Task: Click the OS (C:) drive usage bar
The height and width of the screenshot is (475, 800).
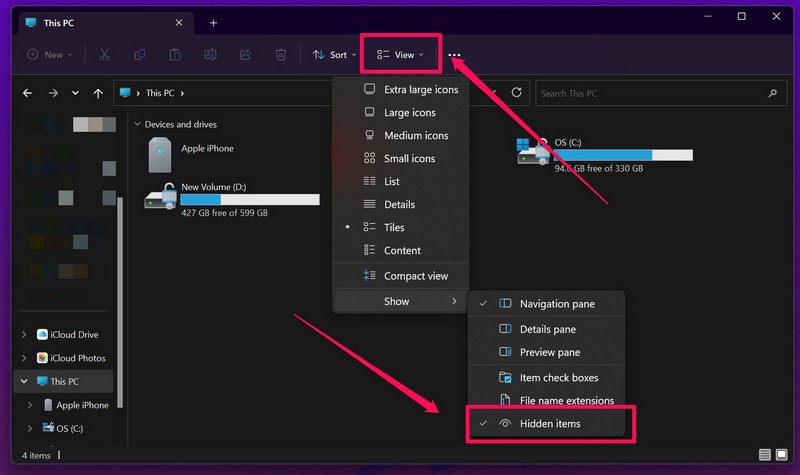Action: point(623,156)
